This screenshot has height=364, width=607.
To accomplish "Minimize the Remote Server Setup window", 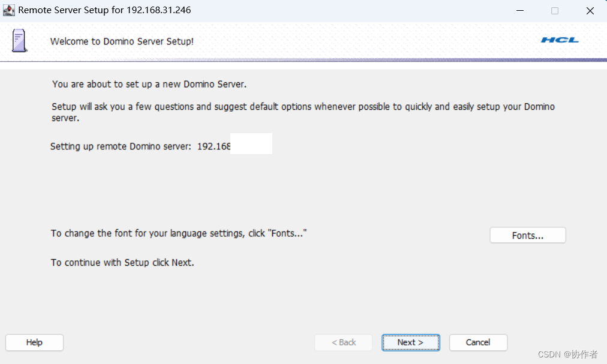I will click(x=519, y=10).
